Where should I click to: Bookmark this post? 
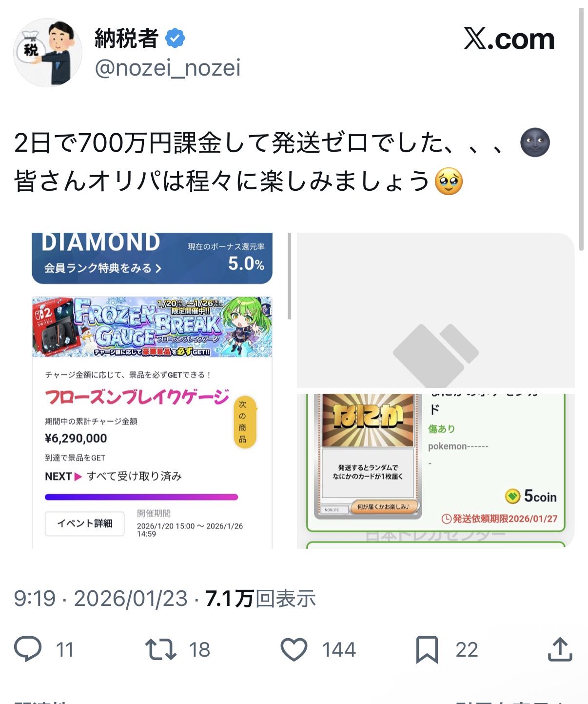(x=427, y=650)
